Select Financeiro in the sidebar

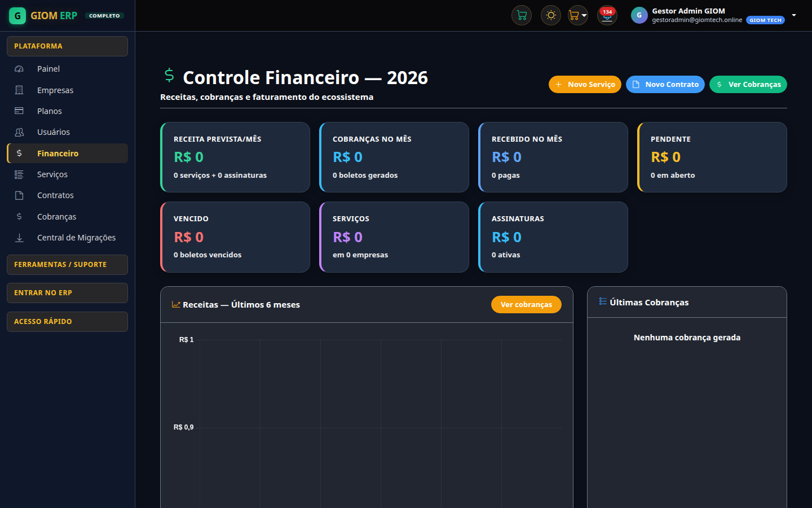point(67,154)
